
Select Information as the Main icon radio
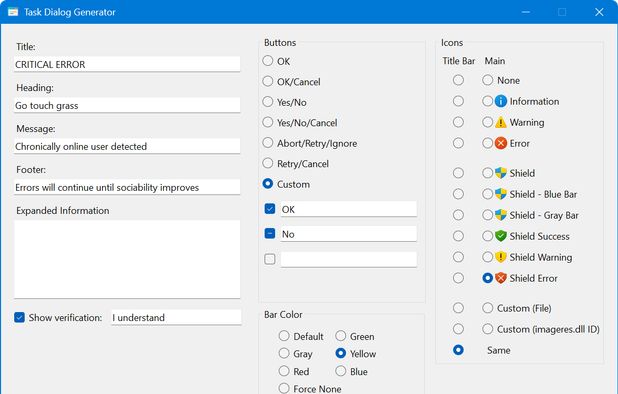pos(488,101)
